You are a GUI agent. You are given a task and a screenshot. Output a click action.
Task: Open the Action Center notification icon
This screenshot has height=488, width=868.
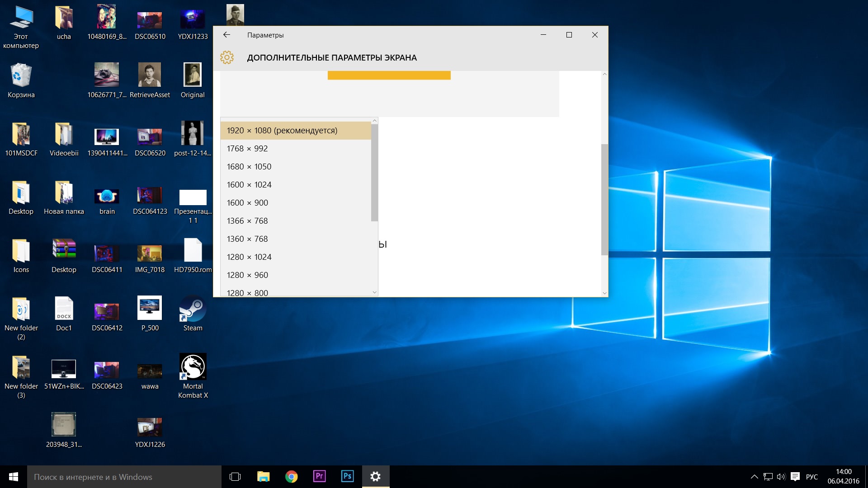pyautogui.click(x=795, y=477)
